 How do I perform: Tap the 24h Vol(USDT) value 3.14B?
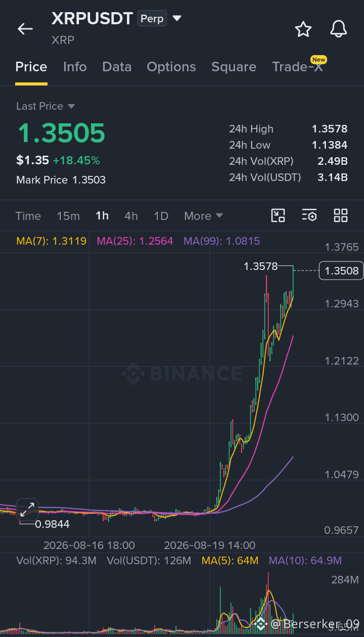click(x=333, y=177)
